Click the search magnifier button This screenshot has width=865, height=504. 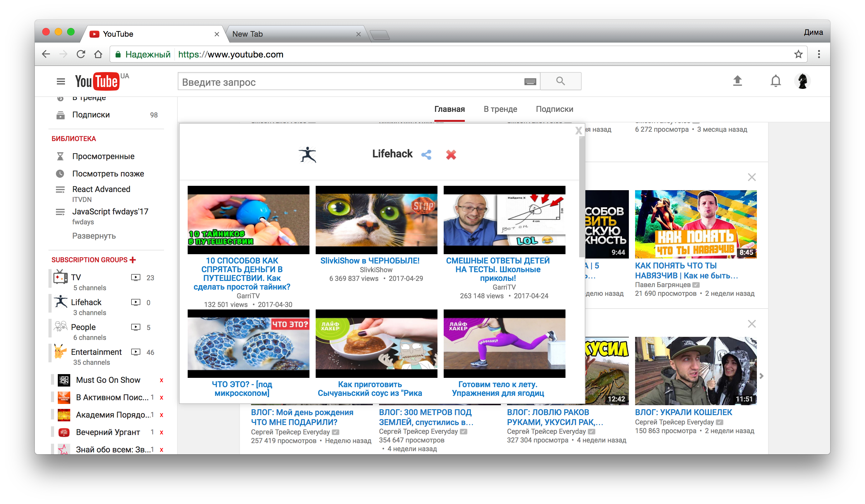(x=561, y=81)
